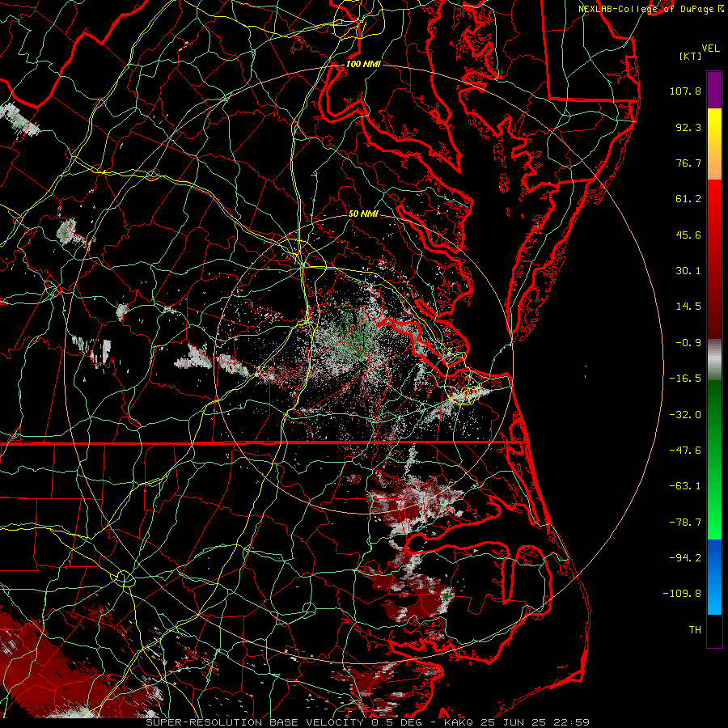The image size is (728, 728).
Task: Click the VEL legend title
Action: (x=710, y=49)
